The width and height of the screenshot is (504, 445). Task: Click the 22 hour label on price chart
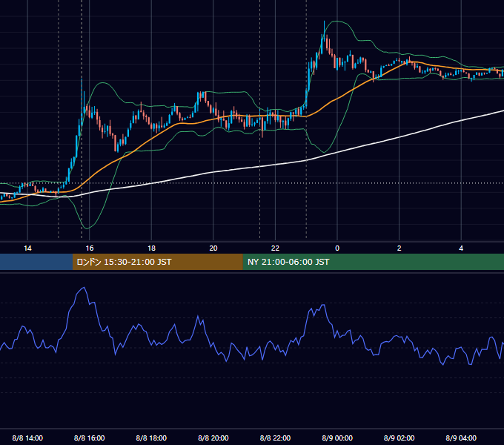tap(275, 248)
